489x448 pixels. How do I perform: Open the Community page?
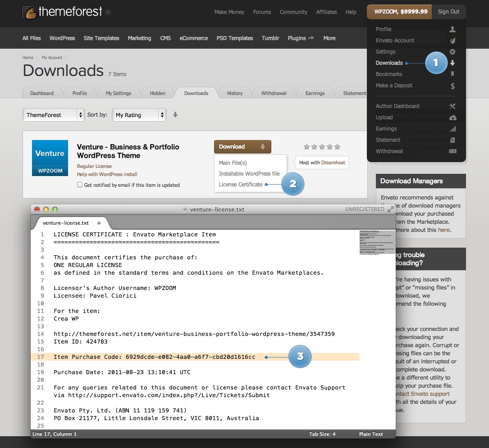pos(293,12)
